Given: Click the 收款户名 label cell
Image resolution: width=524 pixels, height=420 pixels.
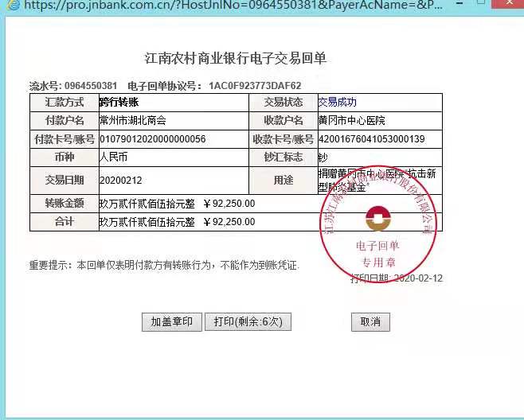Looking at the screenshot, I should 284,121.
